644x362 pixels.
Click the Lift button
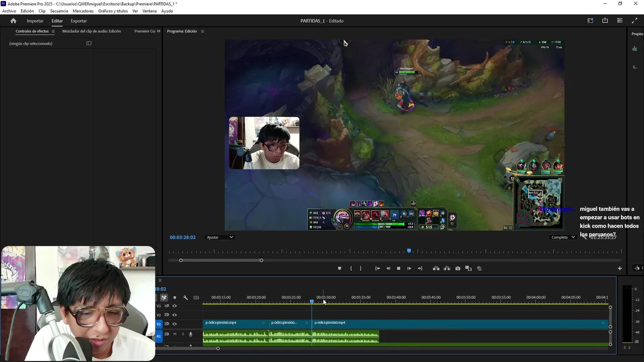point(436,268)
